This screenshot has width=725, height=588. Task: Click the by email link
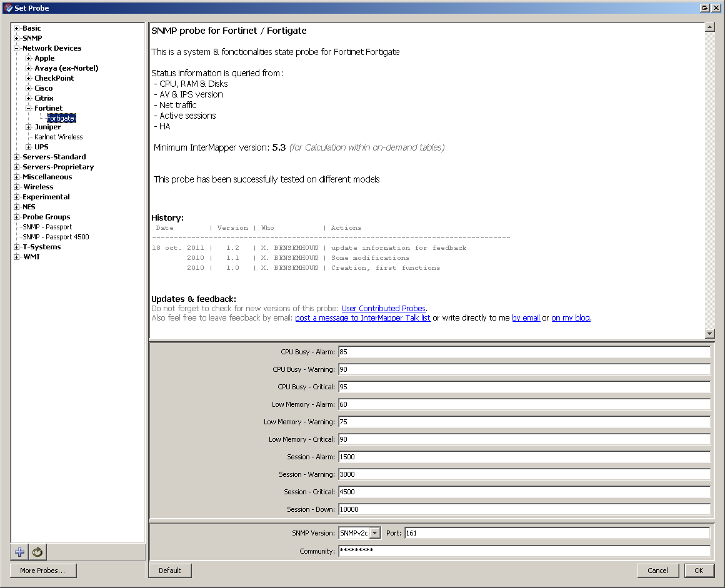[x=526, y=318]
